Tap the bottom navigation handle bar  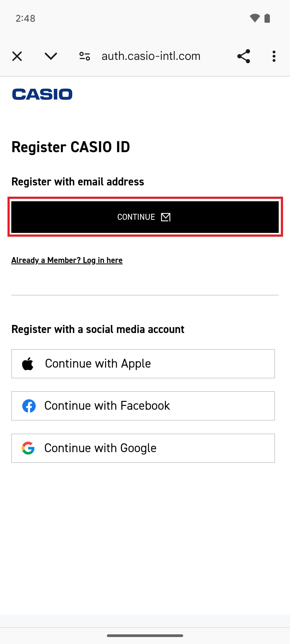pos(145,636)
